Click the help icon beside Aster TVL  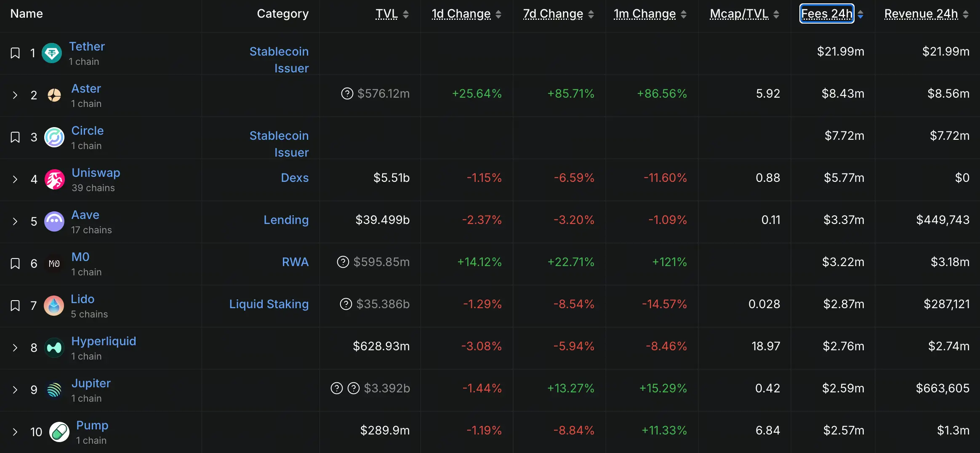tap(347, 93)
